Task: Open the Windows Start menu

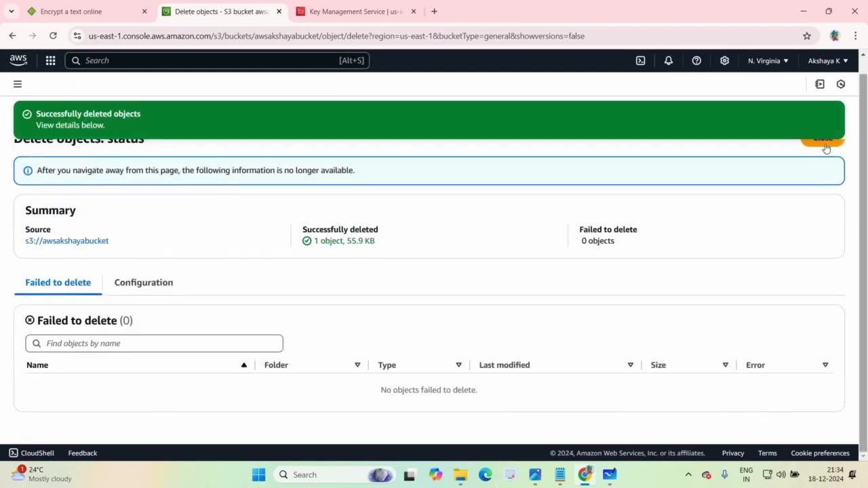Action: tap(259, 474)
